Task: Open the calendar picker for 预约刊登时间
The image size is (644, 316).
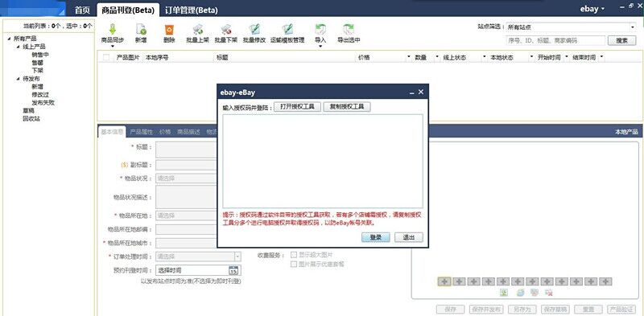Action: [233, 270]
